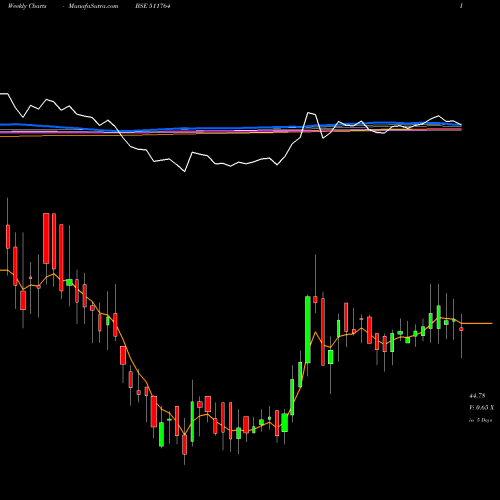Click the 'Weekly Charts' title text
Image resolution: width=500 pixels, height=500 pixels.
(x=27, y=6)
